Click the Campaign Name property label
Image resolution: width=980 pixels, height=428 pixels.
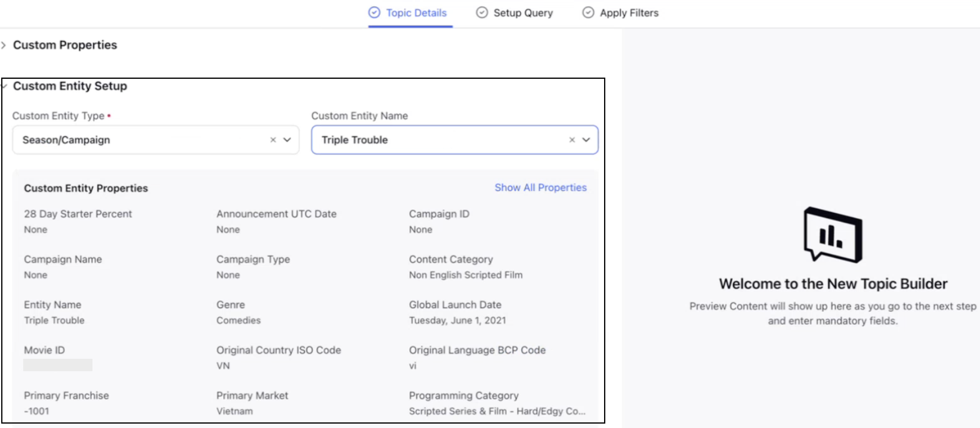63,260
